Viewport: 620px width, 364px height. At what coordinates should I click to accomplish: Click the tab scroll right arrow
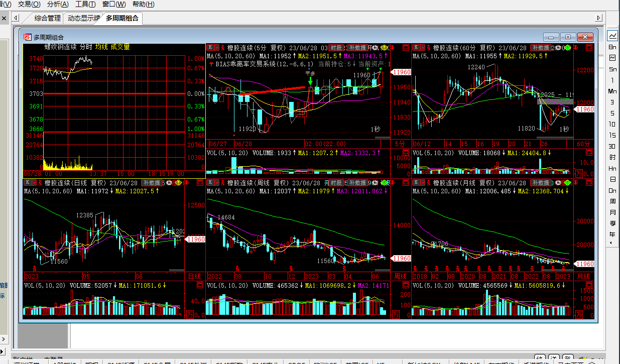pyautogui.click(x=598, y=18)
